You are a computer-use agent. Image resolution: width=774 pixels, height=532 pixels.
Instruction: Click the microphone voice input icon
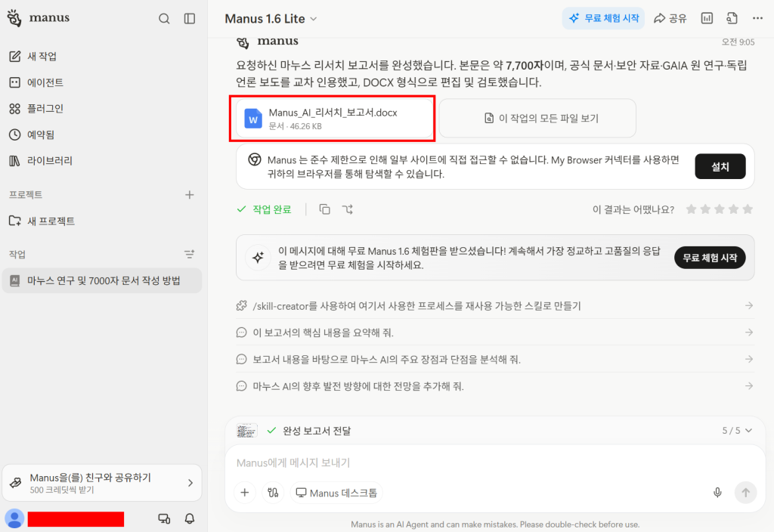717,493
